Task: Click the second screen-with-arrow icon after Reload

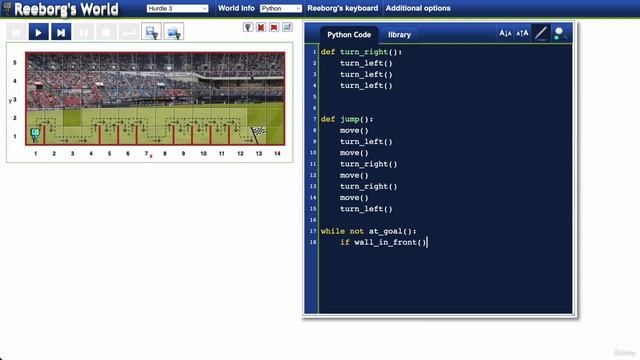Action: tap(174, 32)
